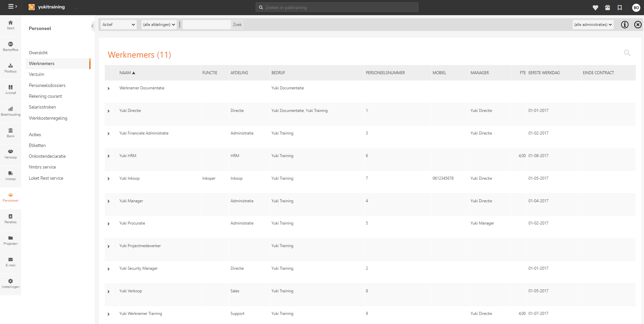
Task: Click the Zoek button
Action: click(237, 25)
